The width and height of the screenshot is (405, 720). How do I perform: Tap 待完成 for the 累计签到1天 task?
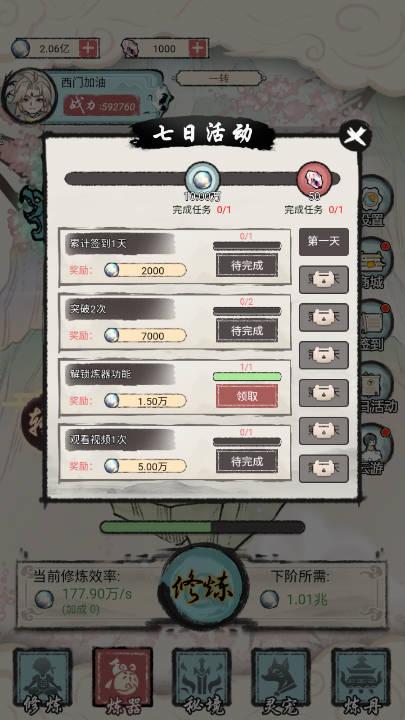click(247, 265)
